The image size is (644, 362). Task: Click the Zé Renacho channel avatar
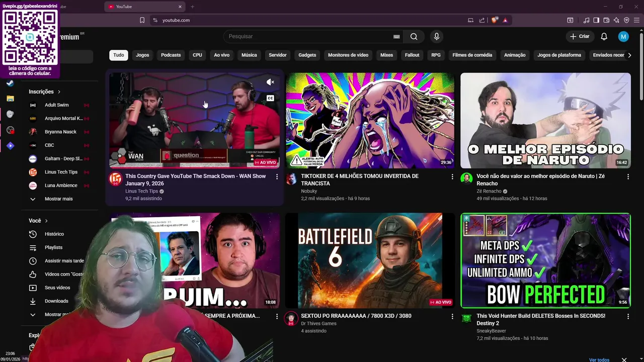tap(466, 179)
